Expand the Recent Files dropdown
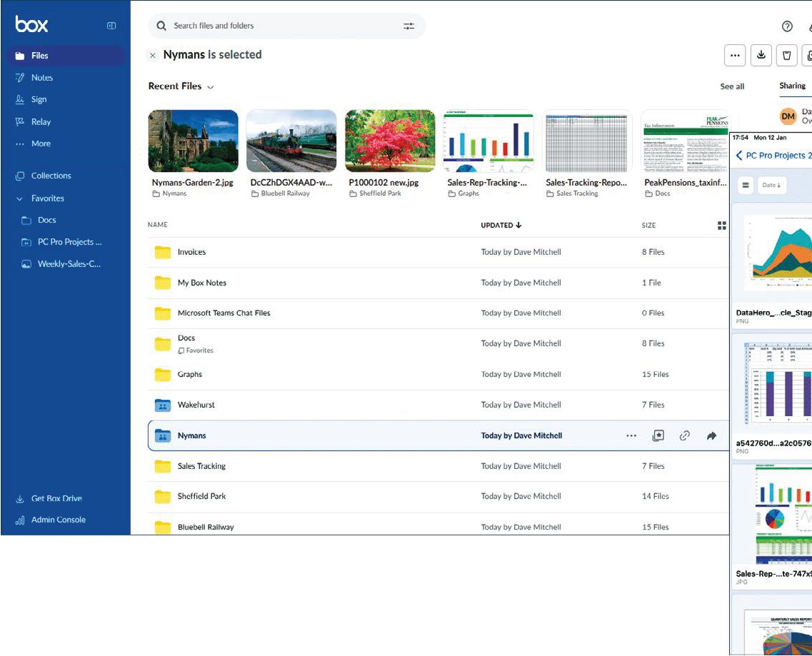Viewport: 812px width, 656px height. coord(210,87)
